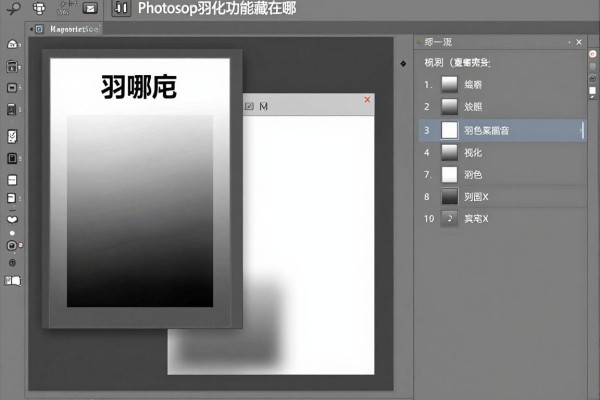Image resolution: width=600 pixels, height=400 pixels.
Task: Select the cloud-shaped tool in the left toolbar
Action: point(12,44)
